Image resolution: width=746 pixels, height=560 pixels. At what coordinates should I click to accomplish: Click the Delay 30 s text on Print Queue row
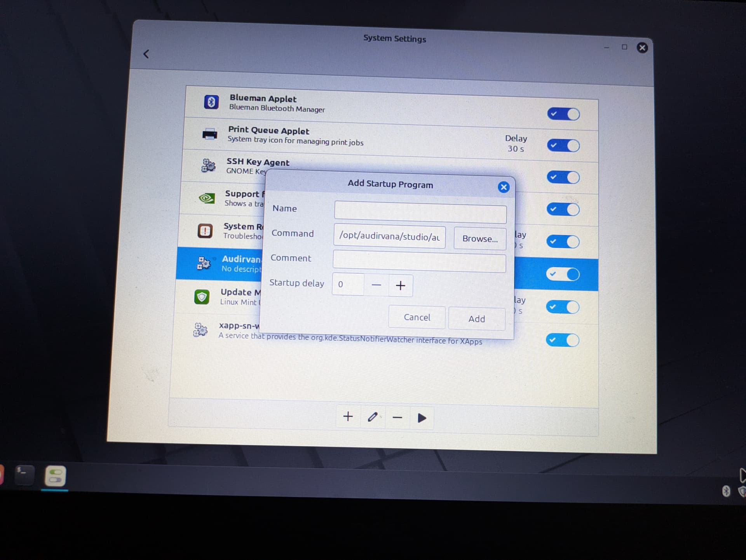click(x=516, y=143)
